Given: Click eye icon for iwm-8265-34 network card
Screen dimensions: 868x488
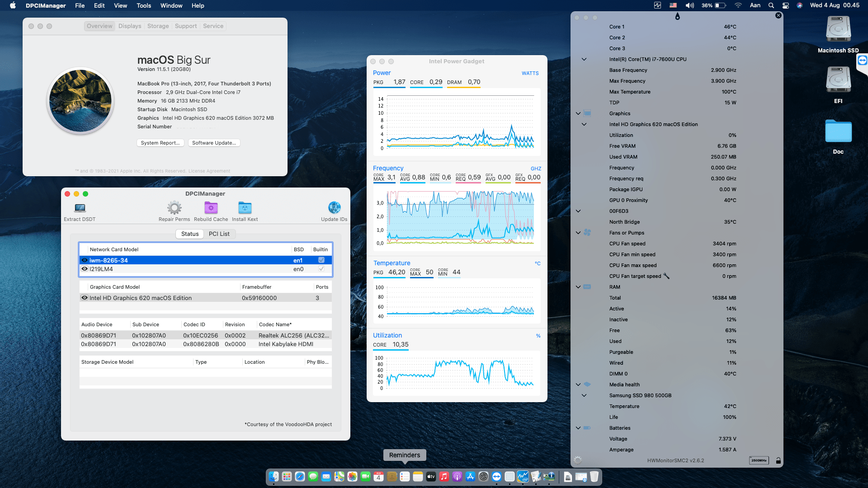Looking at the screenshot, I should pos(85,260).
